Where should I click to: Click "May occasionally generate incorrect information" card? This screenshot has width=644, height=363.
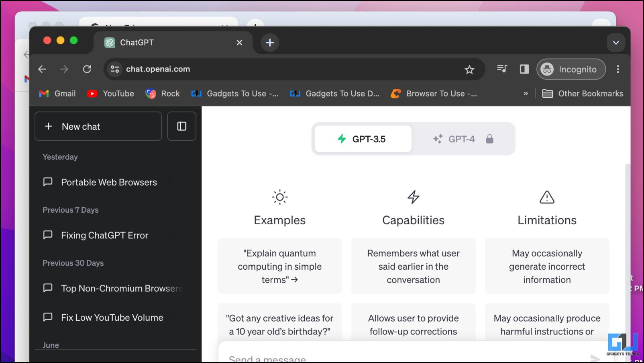pyautogui.click(x=547, y=266)
